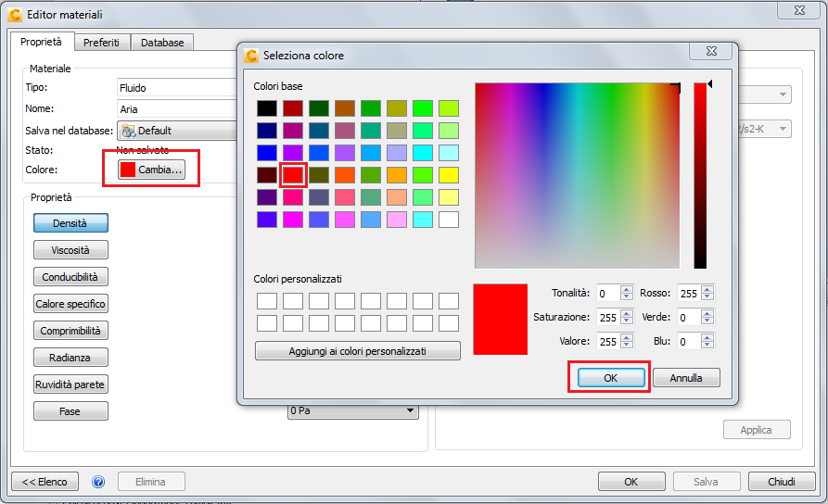Open the Default database dropdown

[x=177, y=131]
